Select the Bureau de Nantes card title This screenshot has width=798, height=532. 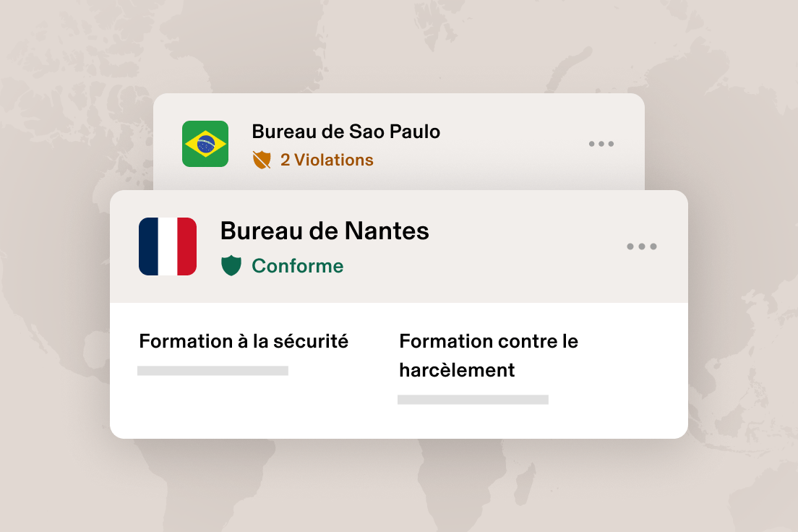pyautogui.click(x=324, y=231)
